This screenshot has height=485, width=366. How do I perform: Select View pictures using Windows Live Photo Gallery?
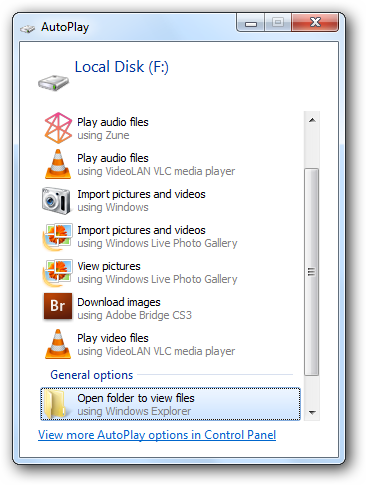(x=170, y=272)
